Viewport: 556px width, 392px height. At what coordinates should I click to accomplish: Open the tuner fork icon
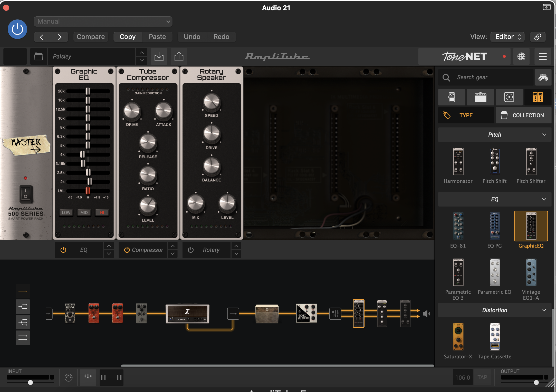click(x=88, y=377)
